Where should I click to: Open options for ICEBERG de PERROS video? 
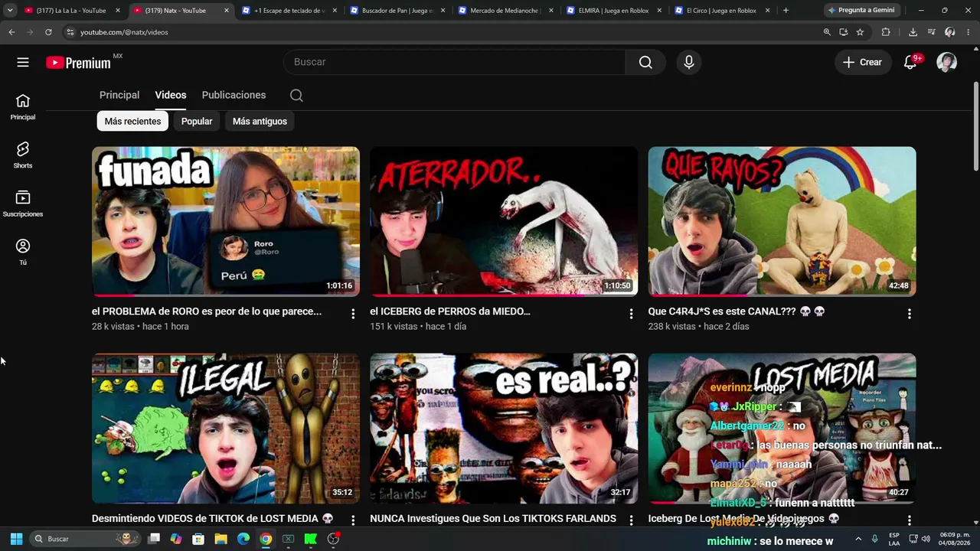pyautogui.click(x=631, y=314)
